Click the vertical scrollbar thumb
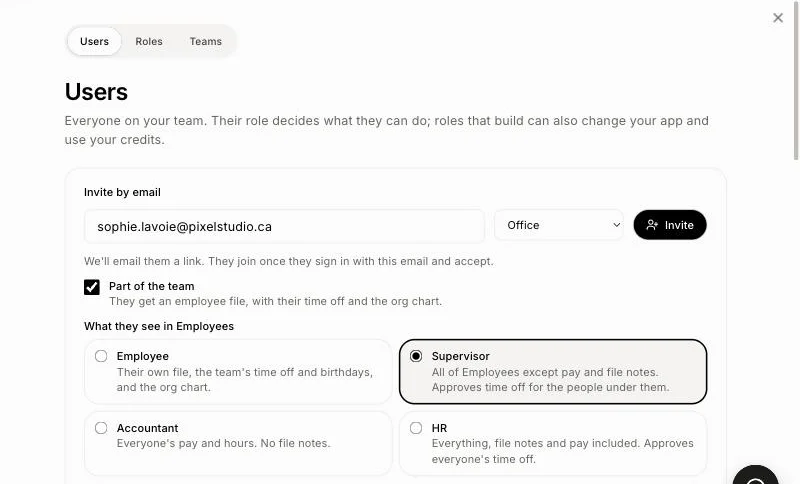The image size is (800, 484). [796, 81]
